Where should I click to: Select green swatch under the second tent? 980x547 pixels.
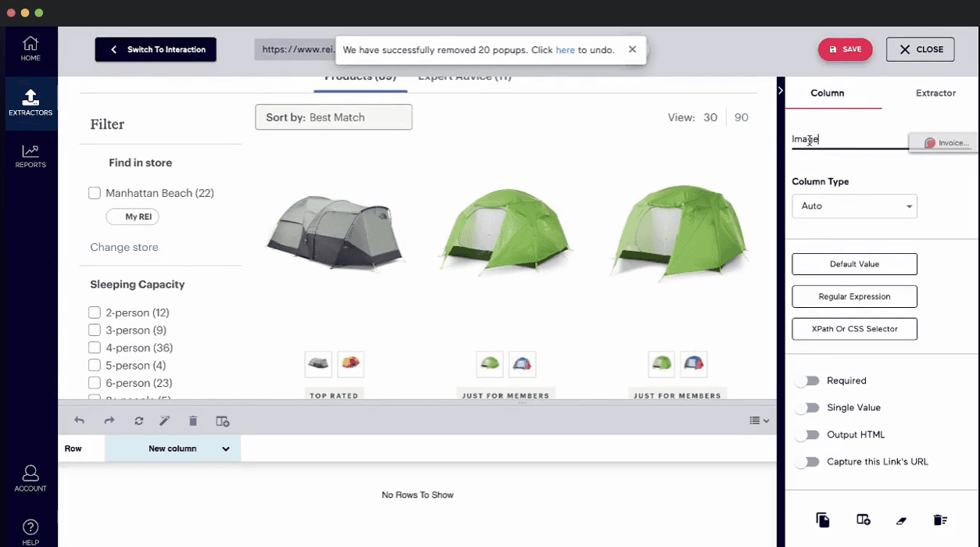(x=490, y=363)
